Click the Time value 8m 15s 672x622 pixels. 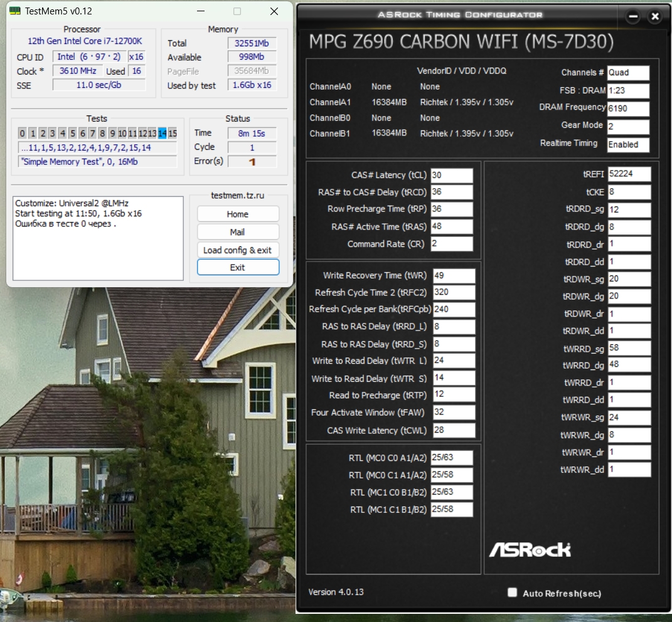252,134
